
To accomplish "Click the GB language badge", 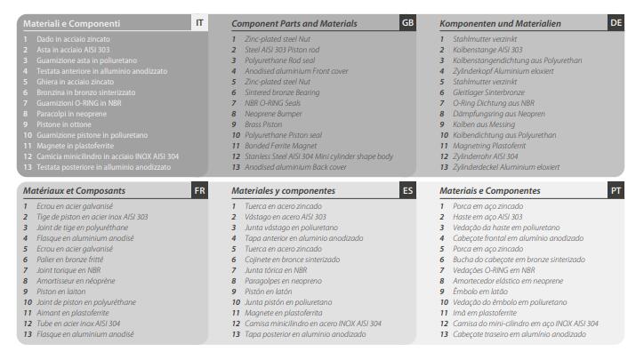I will [408, 22].
